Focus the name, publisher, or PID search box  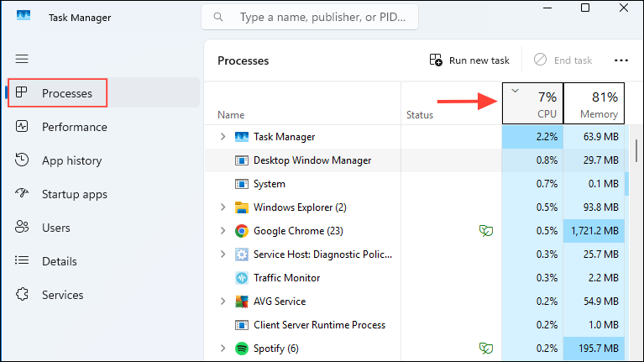point(310,17)
